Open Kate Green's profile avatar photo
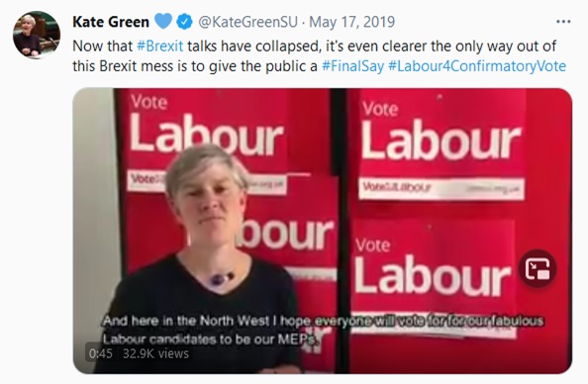The image size is (588, 384). [x=37, y=34]
